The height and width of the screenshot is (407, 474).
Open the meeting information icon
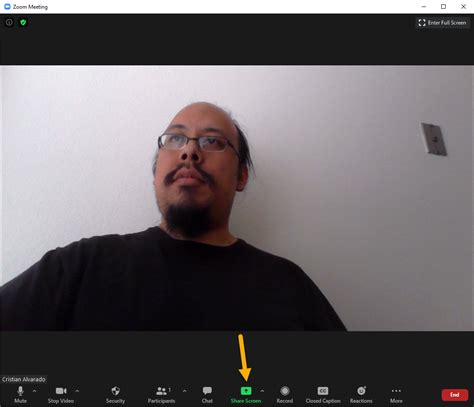[9, 22]
